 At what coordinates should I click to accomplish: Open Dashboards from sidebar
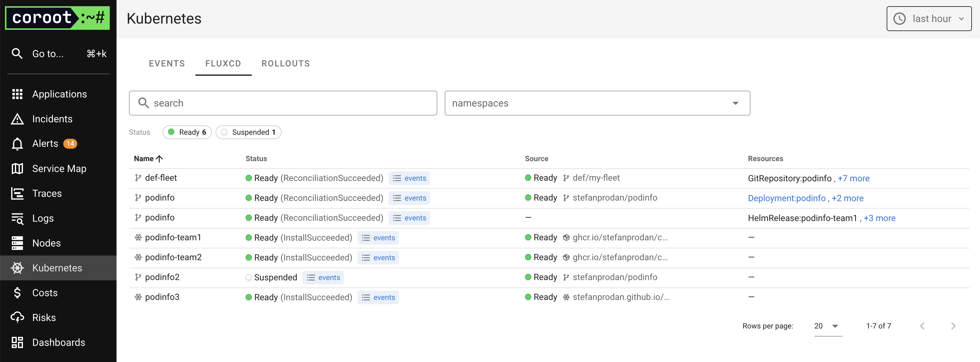58,342
